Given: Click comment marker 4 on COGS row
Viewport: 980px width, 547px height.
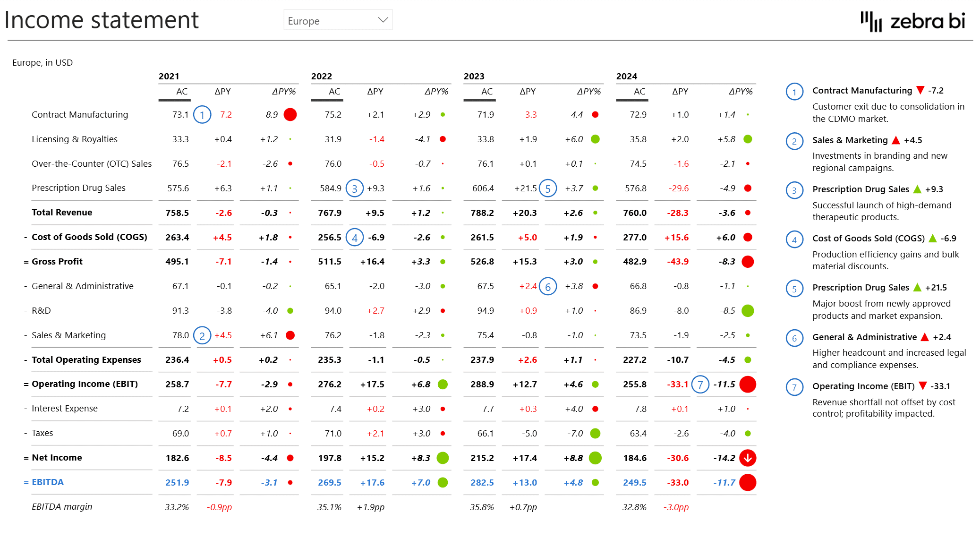Looking at the screenshot, I should click(x=355, y=237).
